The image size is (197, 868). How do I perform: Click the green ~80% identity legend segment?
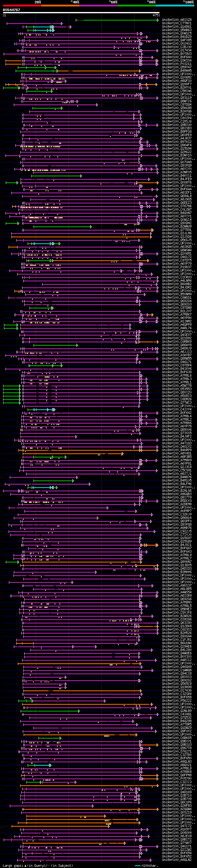tap(137, 6)
